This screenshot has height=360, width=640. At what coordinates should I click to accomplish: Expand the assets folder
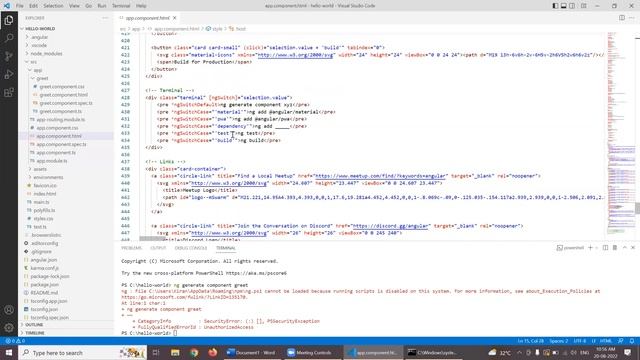point(66,169)
